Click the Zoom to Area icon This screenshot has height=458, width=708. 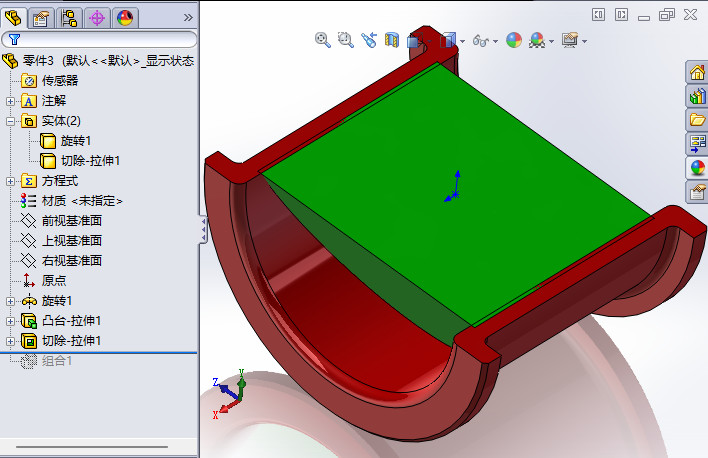346,40
